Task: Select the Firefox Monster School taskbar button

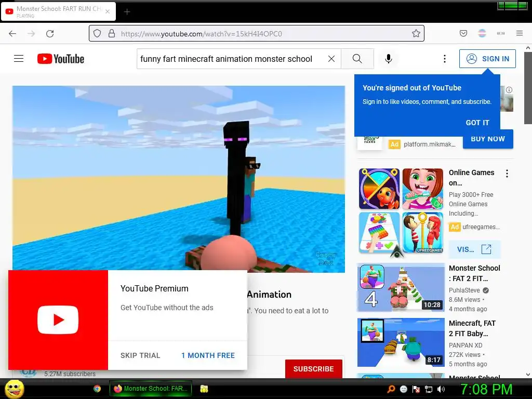Action: 151,389
